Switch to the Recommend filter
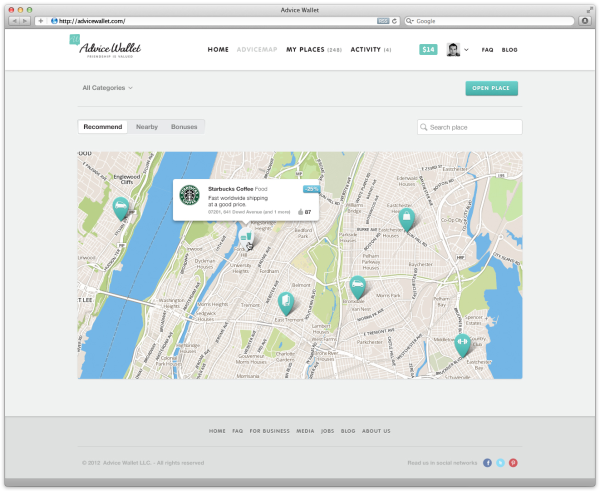The height and width of the screenshot is (491, 600). 103,127
